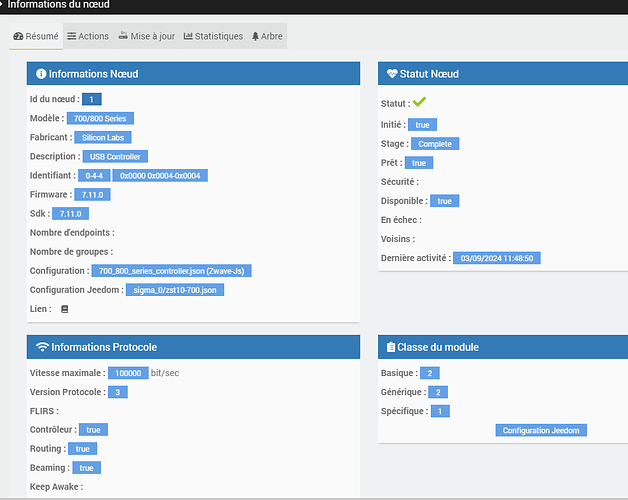Click the "sigma_0/zst10-700.json" badge
The height and width of the screenshot is (500, 628).
[175, 290]
